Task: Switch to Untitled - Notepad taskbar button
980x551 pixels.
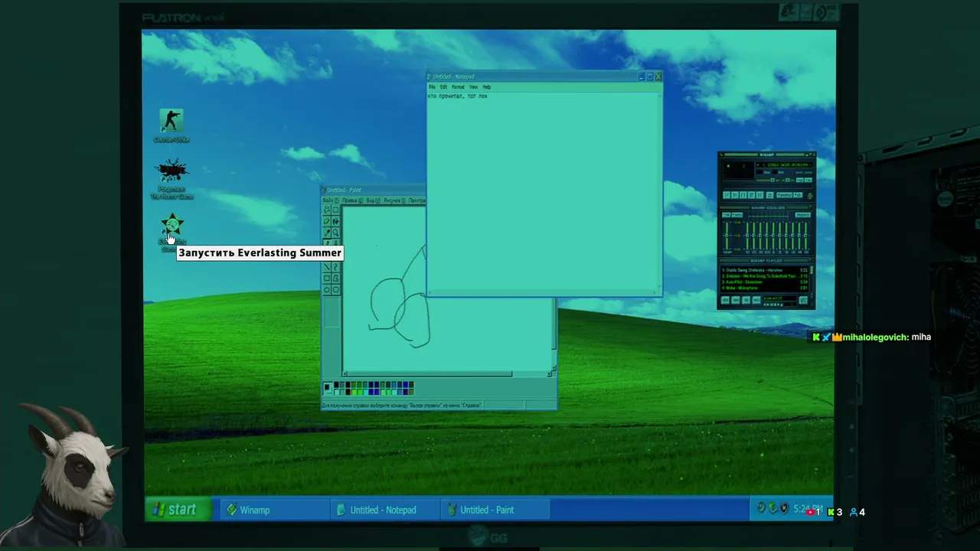Action: tap(387, 510)
